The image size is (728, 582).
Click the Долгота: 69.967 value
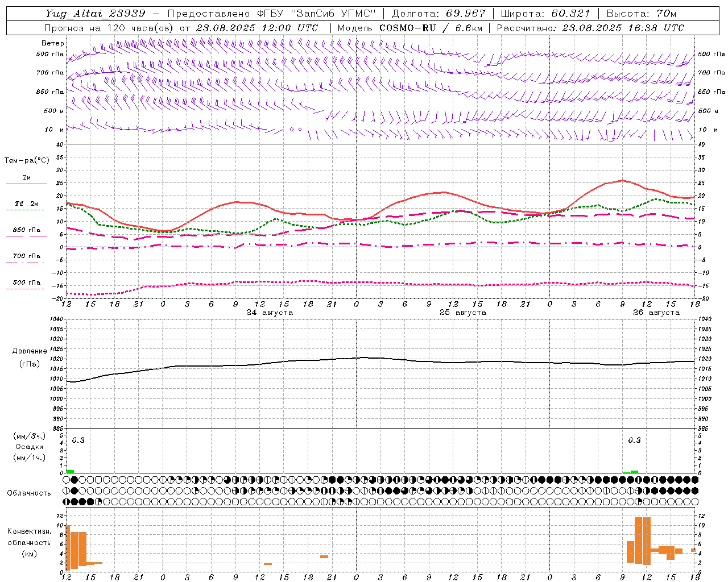pyautogui.click(x=439, y=14)
